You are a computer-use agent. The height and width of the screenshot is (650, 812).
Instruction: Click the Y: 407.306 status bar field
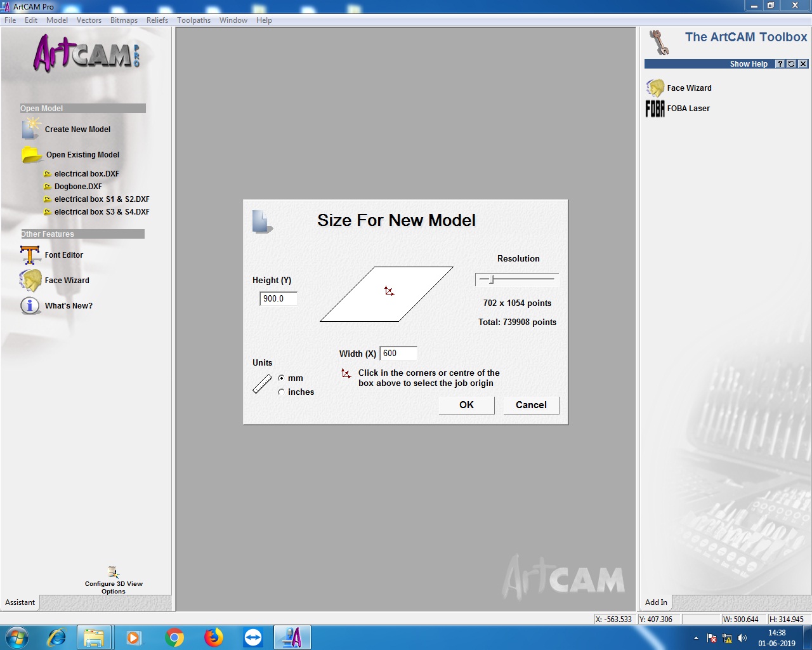point(659,620)
